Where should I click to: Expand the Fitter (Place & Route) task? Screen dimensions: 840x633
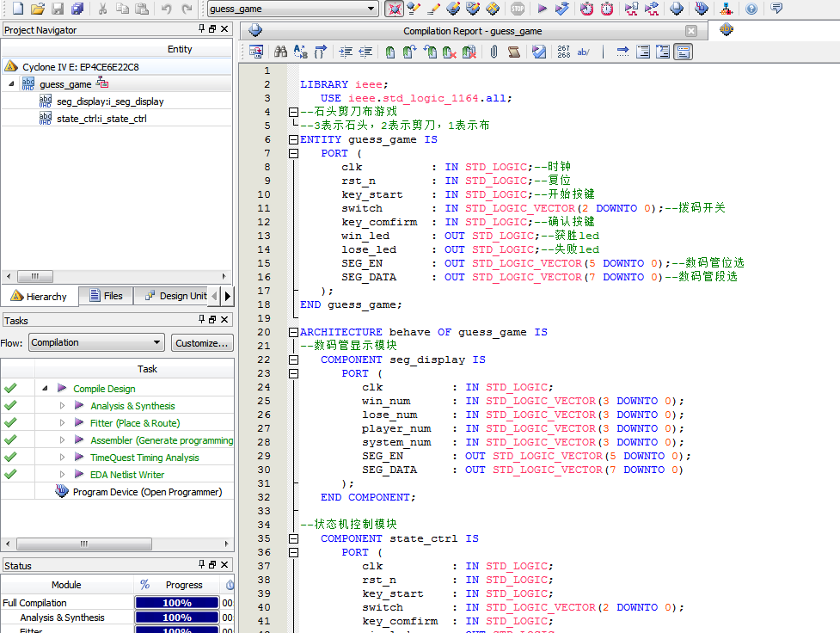point(62,423)
